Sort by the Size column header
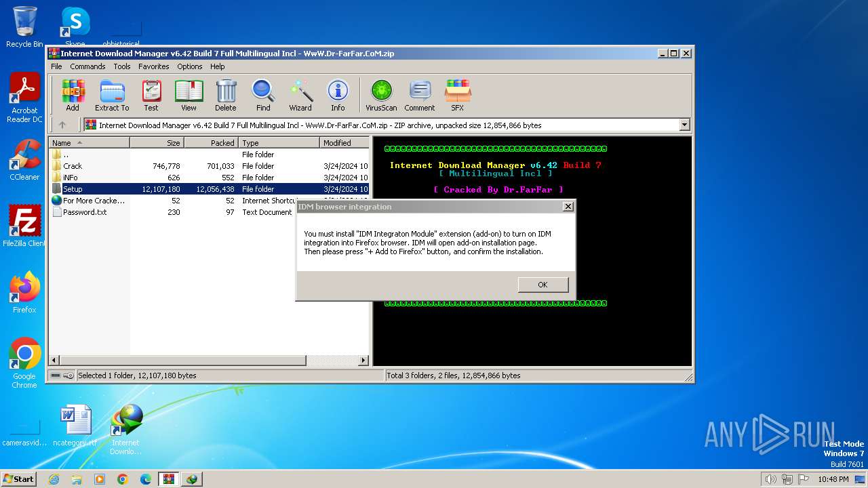This screenshot has height=488, width=868. pos(157,143)
